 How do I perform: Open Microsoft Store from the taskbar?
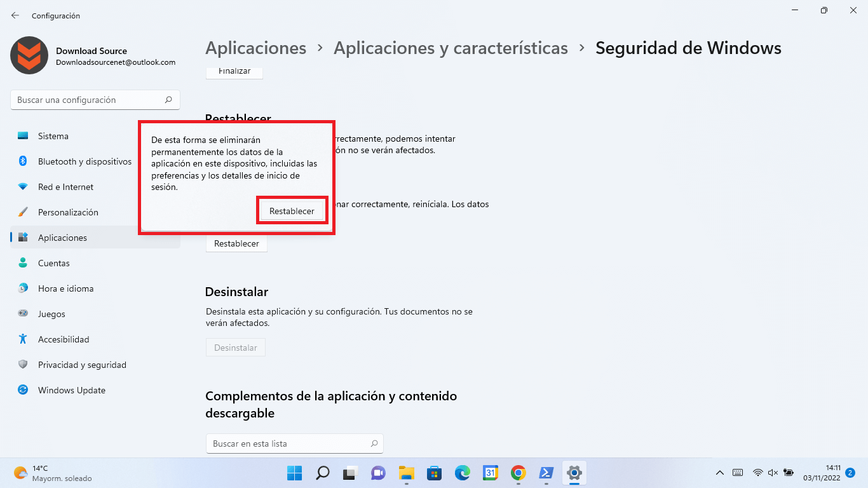(434, 473)
